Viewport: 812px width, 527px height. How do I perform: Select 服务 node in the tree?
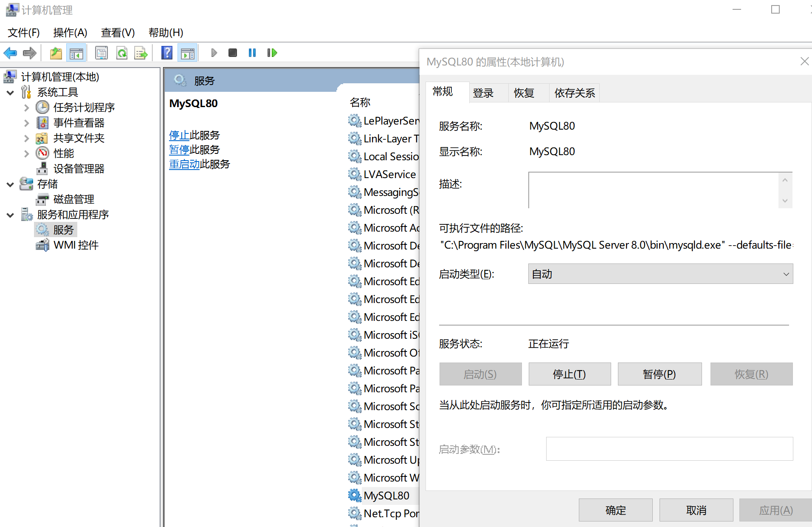click(x=63, y=230)
